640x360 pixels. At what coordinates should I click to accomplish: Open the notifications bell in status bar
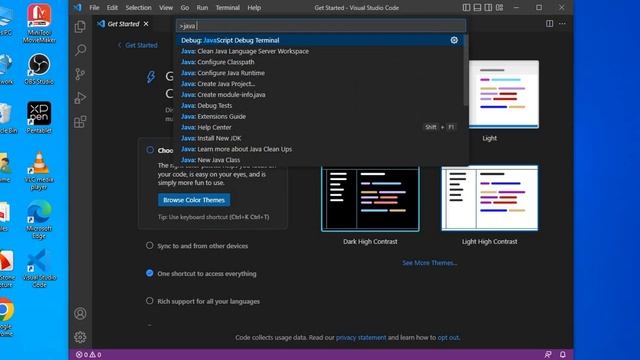(562, 355)
